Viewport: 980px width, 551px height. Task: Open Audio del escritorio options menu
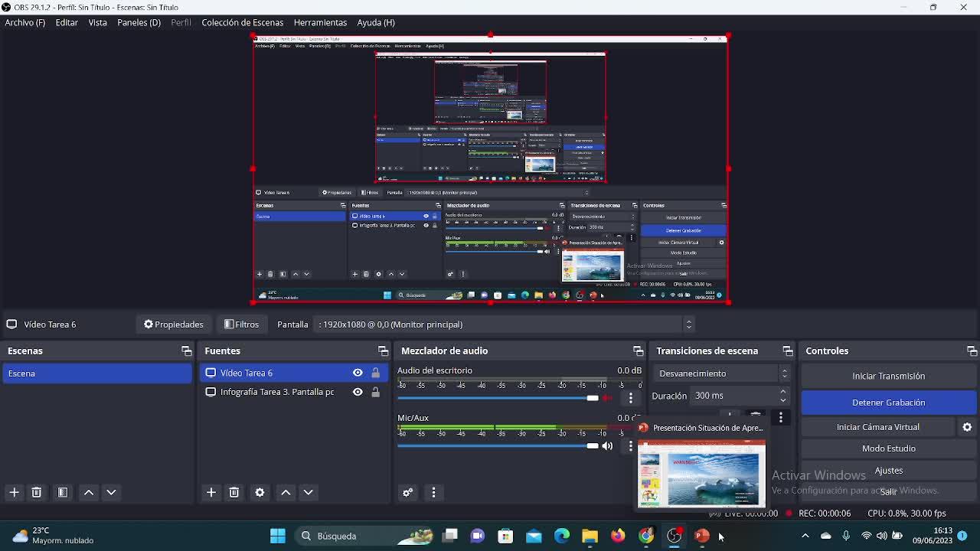point(631,398)
